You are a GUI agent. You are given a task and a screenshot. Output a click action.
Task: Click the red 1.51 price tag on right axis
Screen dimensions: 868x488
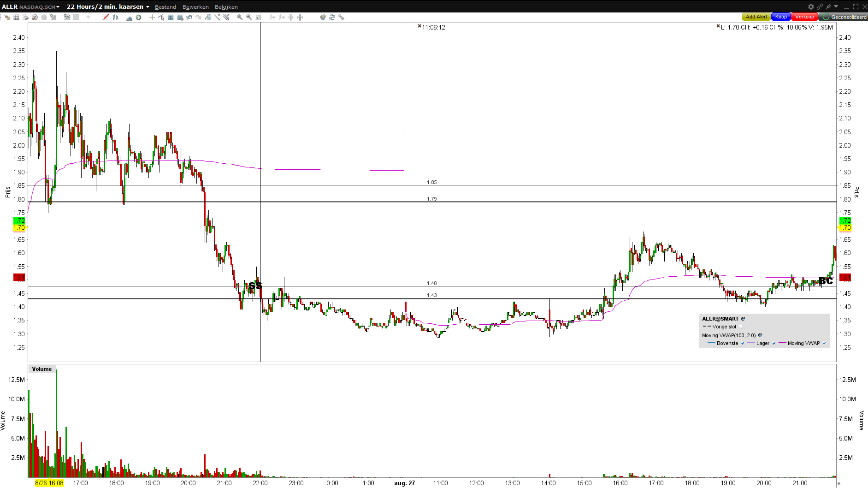tap(845, 277)
